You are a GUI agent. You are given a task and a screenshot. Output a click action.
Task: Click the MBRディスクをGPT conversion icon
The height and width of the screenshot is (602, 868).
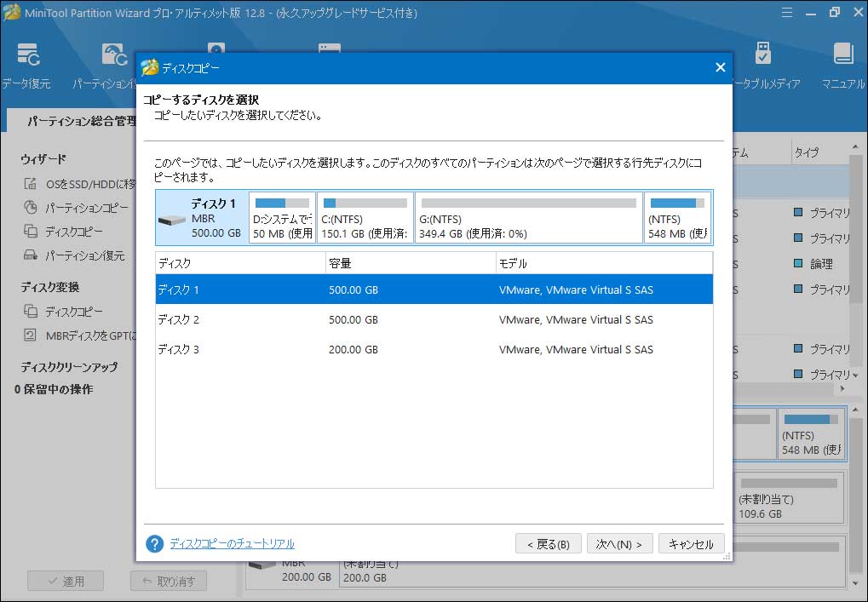(x=30, y=335)
